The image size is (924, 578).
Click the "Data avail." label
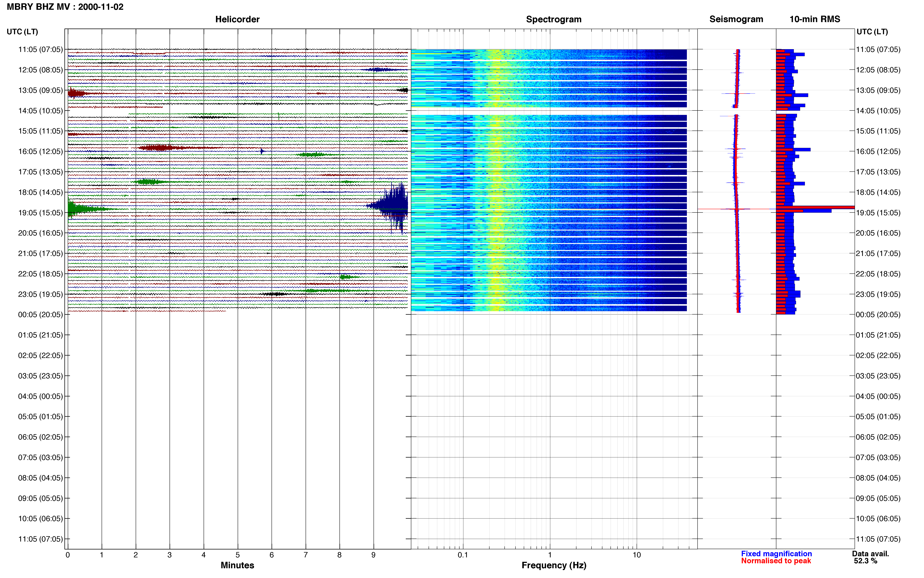tap(870, 554)
